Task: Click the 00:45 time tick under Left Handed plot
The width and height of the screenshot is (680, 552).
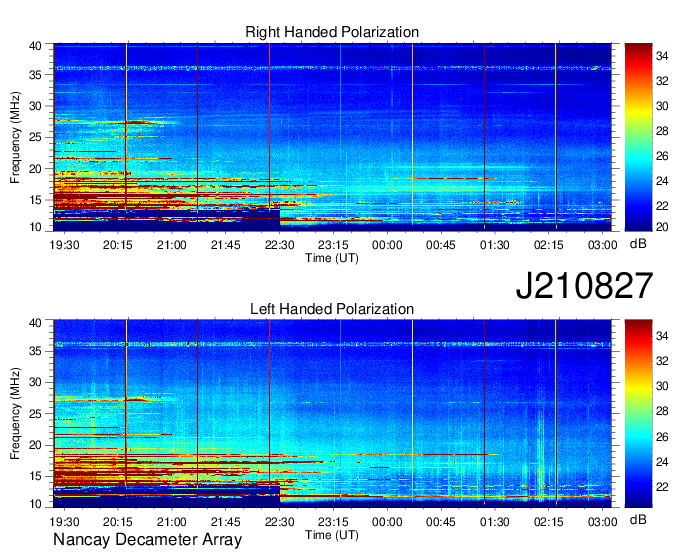Action: (x=441, y=522)
